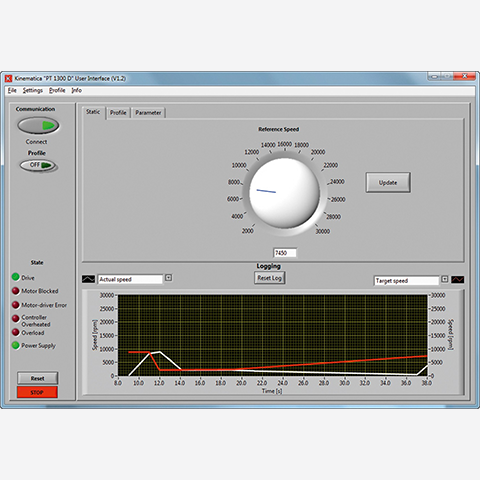Click the Reset Log button
480x480 pixels.
(x=269, y=278)
